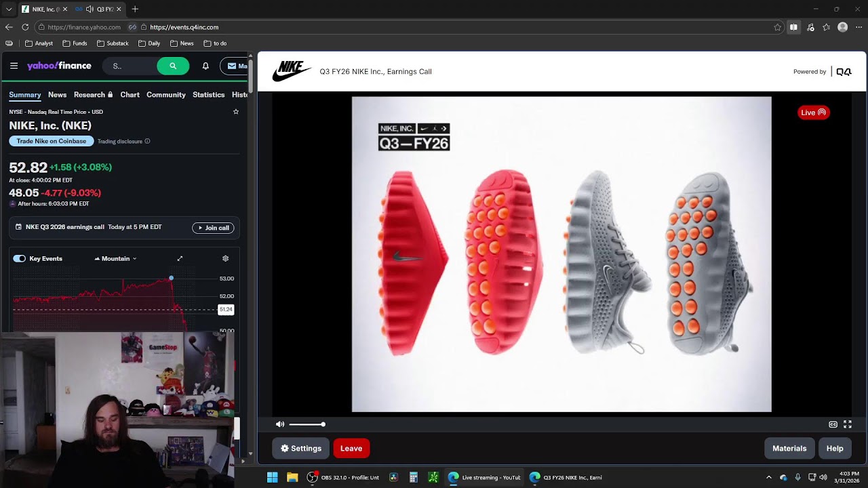Click the NIKE Q3-FY26 video slide
The image size is (868, 488).
click(x=561, y=254)
